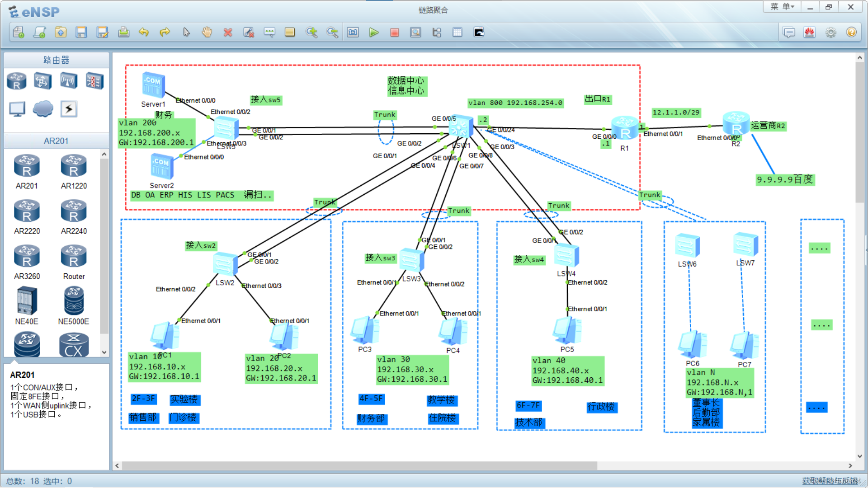Select the WLAN device category icon
Viewport: 868px width, 488px height.
[x=68, y=81]
